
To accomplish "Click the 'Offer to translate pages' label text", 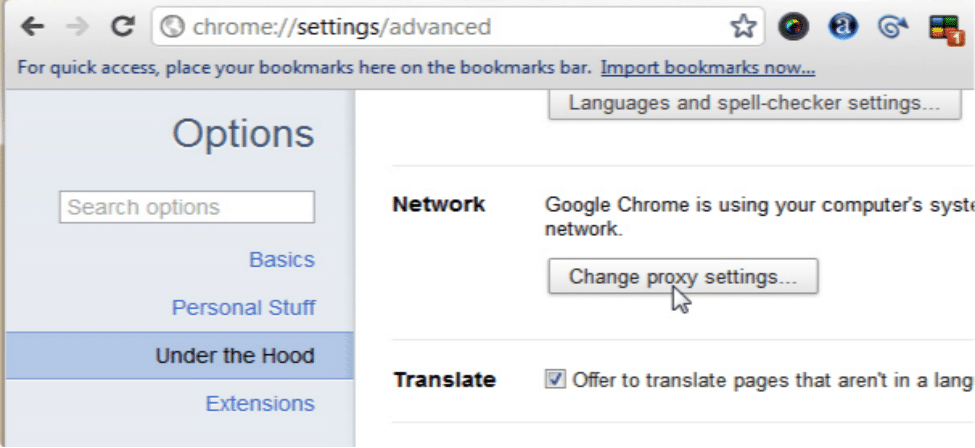I will point(772,380).
